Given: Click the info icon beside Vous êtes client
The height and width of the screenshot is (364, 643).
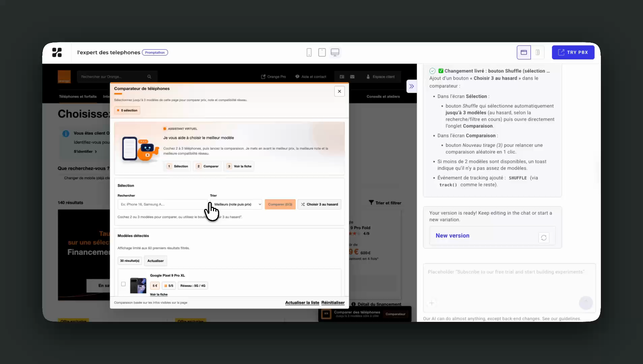Looking at the screenshot, I should click(x=66, y=133).
